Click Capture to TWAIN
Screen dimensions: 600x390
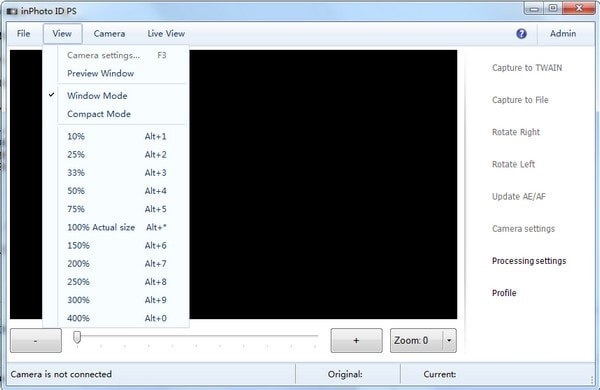tap(527, 68)
